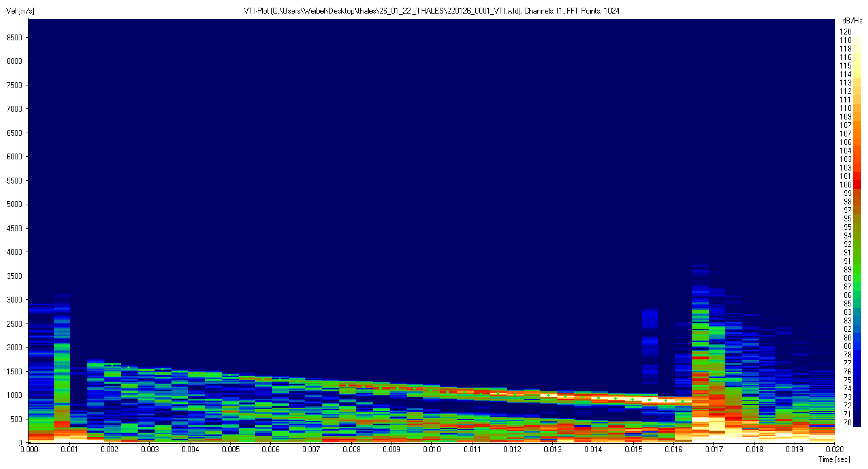Viewport: 868px width, 469px height.
Task: Click green track dot nearest 0.005 sec
Action: pos(229,375)
